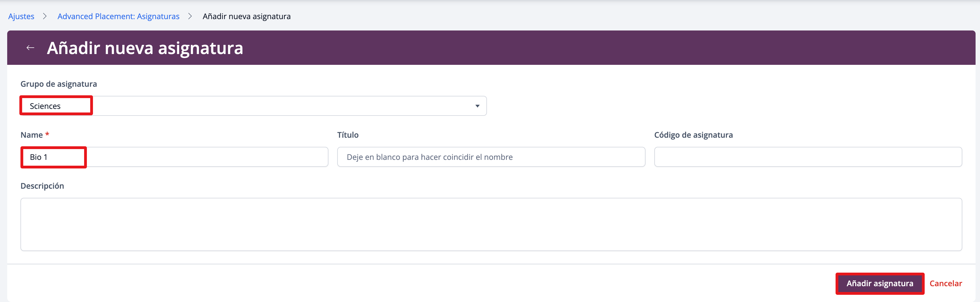Click the dropdown caret triangle icon
This screenshot has height=302, width=980.
pyautogui.click(x=477, y=106)
